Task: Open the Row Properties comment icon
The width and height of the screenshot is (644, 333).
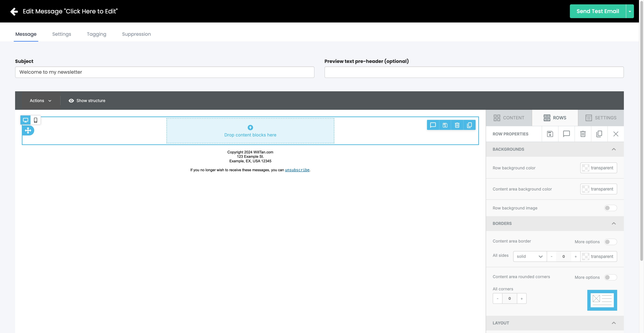Action: tap(566, 134)
